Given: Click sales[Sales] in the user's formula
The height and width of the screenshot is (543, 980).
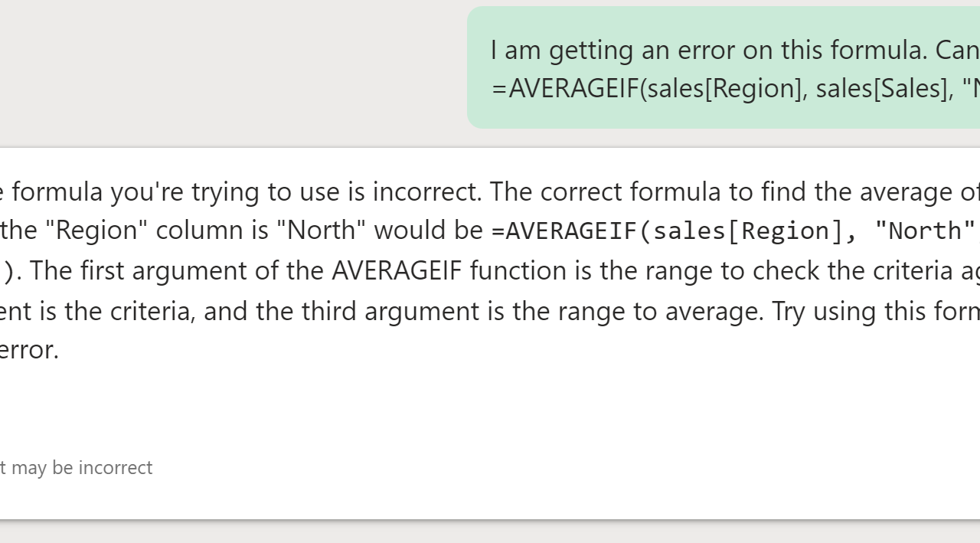Looking at the screenshot, I should pos(882,89).
